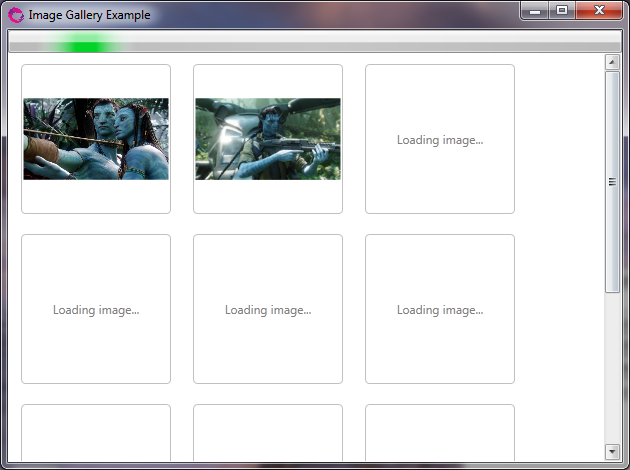Click the scrollbar up arrow
Image resolution: width=630 pixels, height=470 pixels.
612,62
